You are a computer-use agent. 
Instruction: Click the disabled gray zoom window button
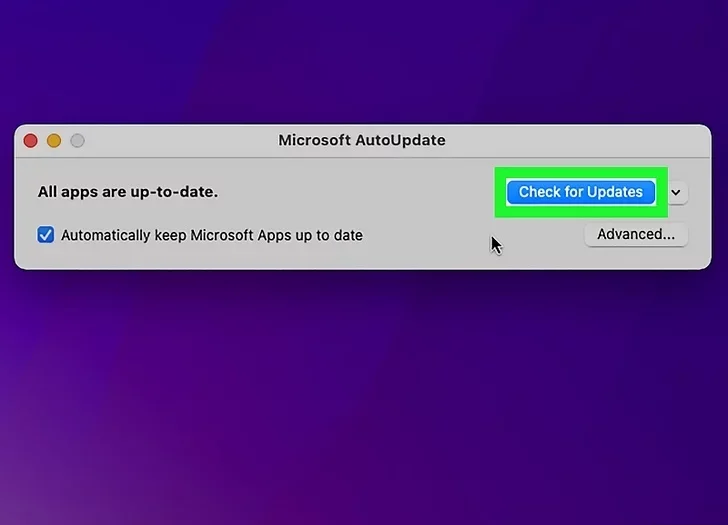click(x=78, y=140)
